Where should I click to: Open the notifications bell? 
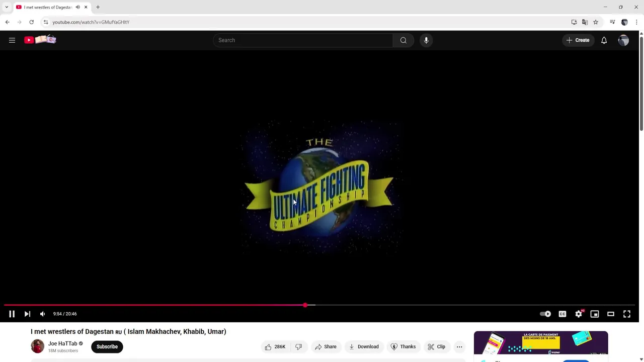pos(604,40)
